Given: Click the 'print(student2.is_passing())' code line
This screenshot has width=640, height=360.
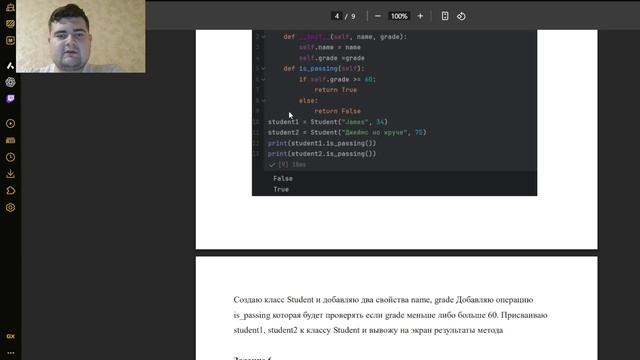Looking at the screenshot, I should coord(322,154).
